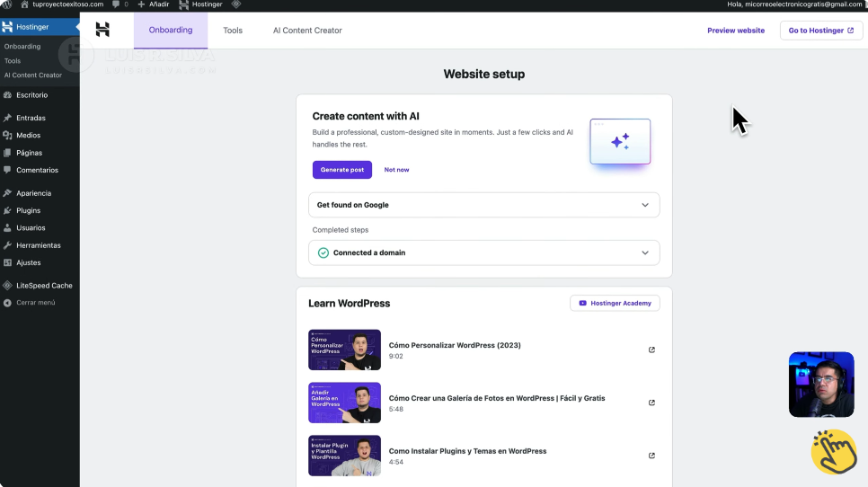This screenshot has height=487, width=868.
Task: Click Añadir in the admin bar
Action: [x=153, y=4]
